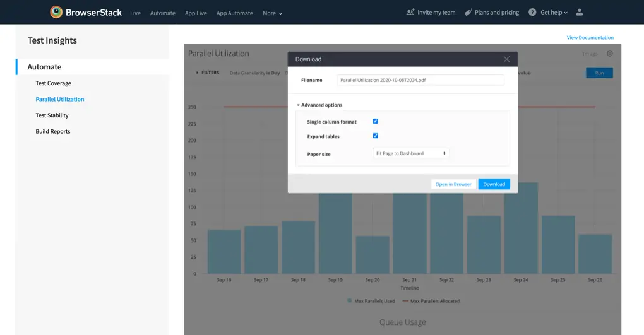Click the Max Parallels Used legend swatch
The image size is (644, 335).
tap(349, 301)
